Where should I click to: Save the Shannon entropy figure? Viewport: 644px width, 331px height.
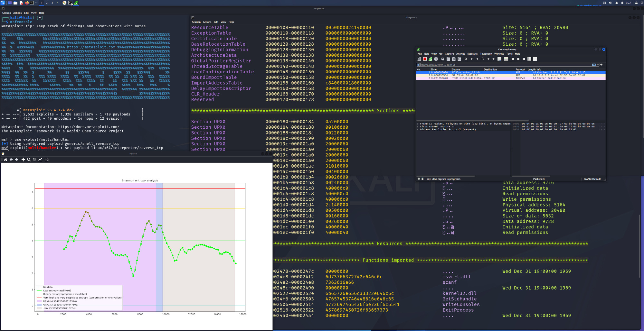(x=47, y=160)
